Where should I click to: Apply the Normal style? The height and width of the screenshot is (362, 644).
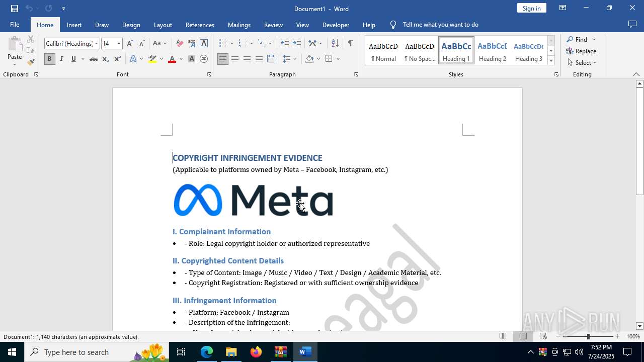[x=383, y=51]
